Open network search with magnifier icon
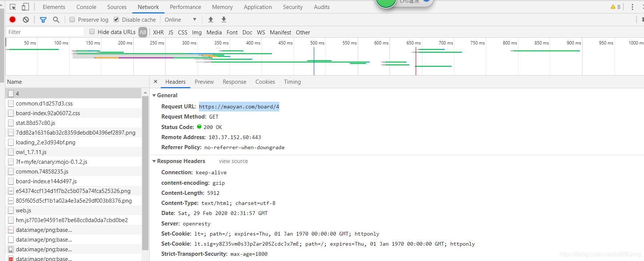 point(56,19)
